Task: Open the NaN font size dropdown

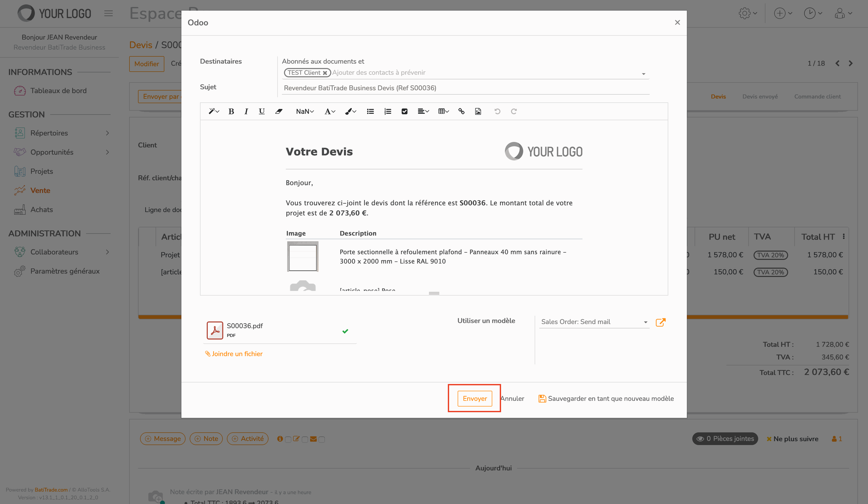Action: click(305, 111)
